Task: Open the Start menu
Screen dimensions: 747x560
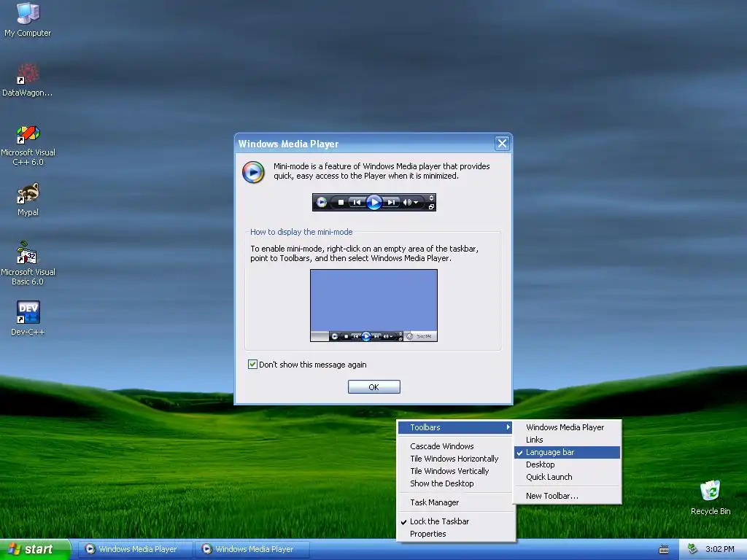Action: tap(34, 549)
